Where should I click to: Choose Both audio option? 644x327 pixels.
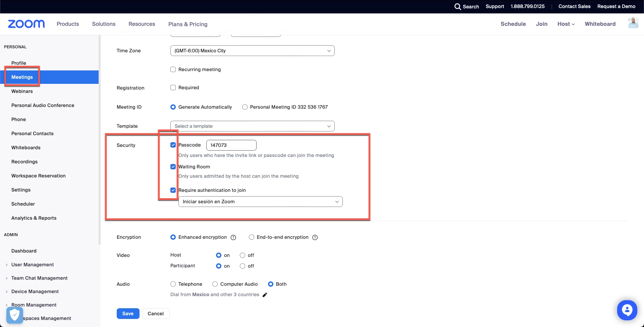point(271,284)
